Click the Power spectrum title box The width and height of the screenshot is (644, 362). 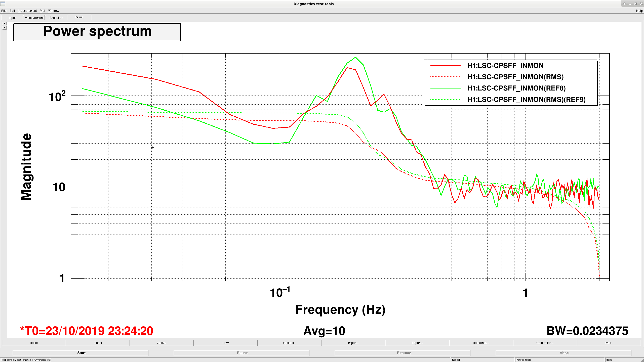(97, 32)
